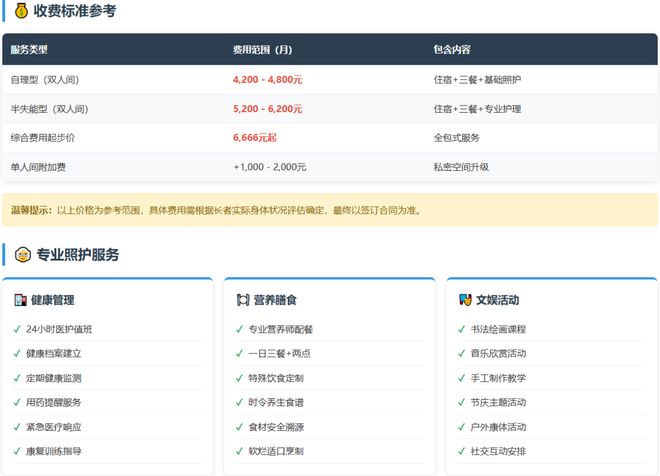The height and width of the screenshot is (476, 660).
Task: Click the 营养膳食 card title
Action: 275,300
